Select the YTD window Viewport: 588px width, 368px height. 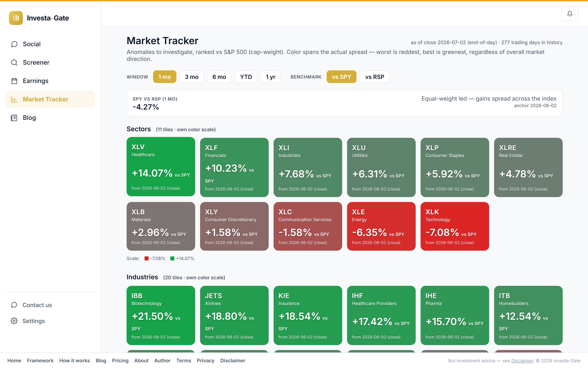click(x=246, y=77)
